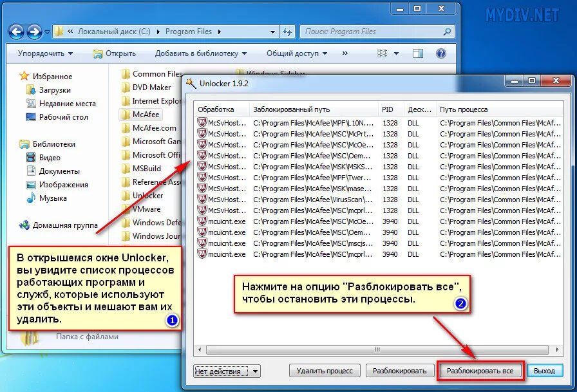The image size is (577, 392).
Task: Open the 'Изображения' library
Action: pos(57,185)
